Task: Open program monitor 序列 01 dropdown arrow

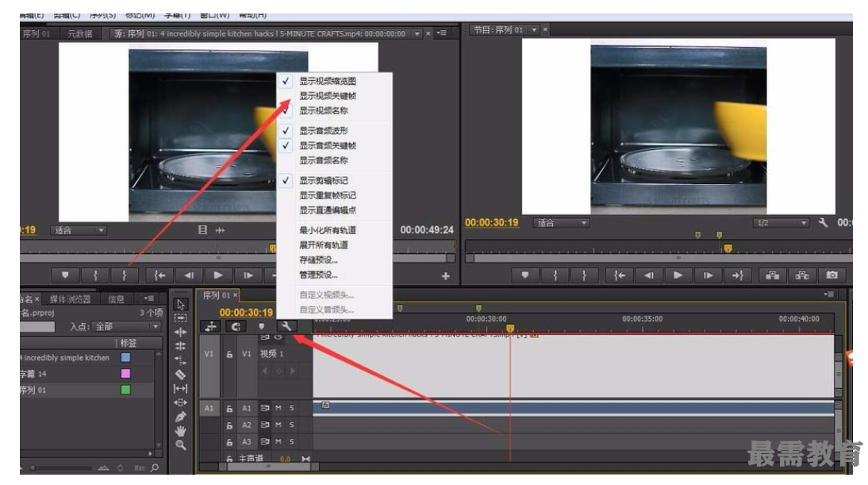Action: (x=534, y=30)
